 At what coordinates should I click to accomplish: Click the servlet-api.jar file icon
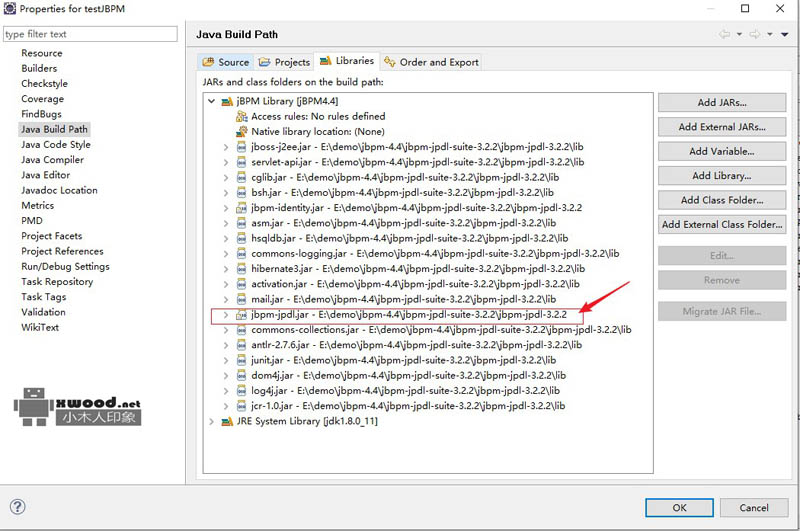(242, 163)
